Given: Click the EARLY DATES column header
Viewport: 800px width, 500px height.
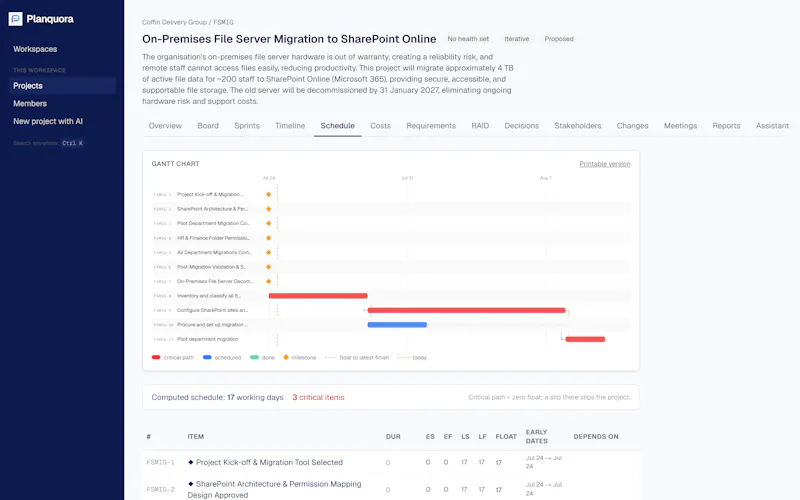Looking at the screenshot, I should (x=536, y=436).
